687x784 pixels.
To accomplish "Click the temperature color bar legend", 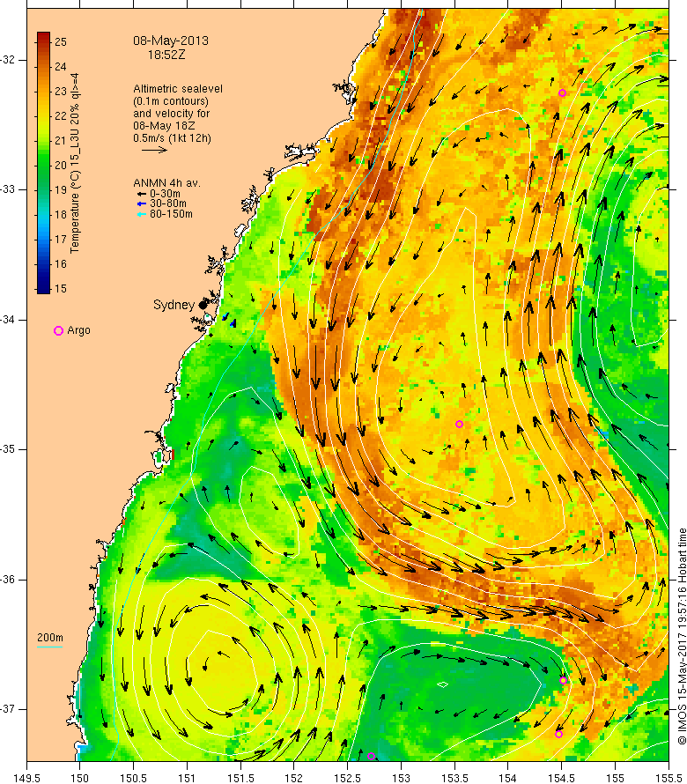I will pos(43,162).
